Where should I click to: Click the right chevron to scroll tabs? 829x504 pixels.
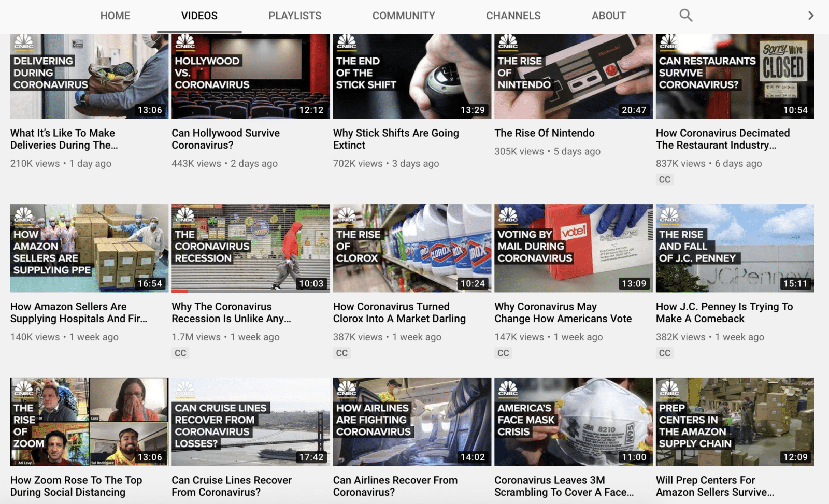(810, 16)
